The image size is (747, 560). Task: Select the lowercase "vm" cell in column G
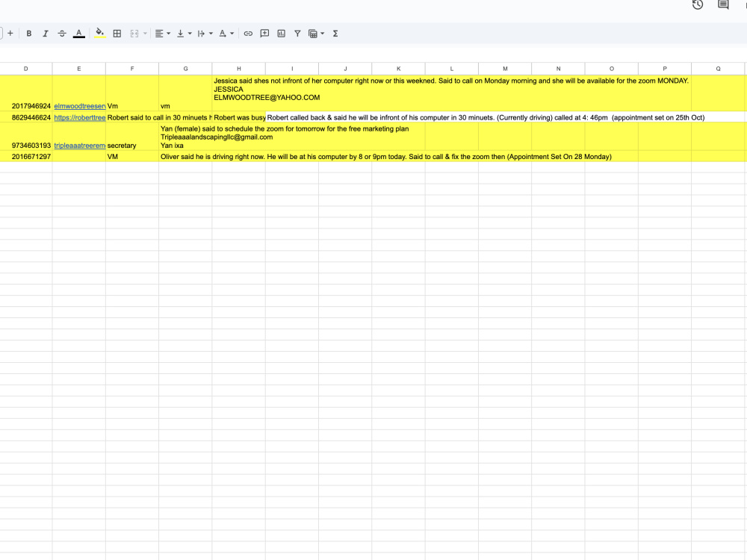click(x=186, y=93)
